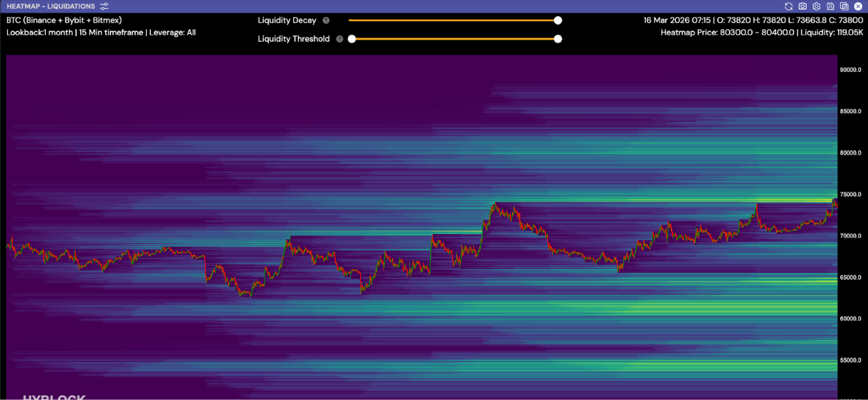Click the 65000.0 price axis label
Viewport: 868px width, 400px height.
(851, 277)
